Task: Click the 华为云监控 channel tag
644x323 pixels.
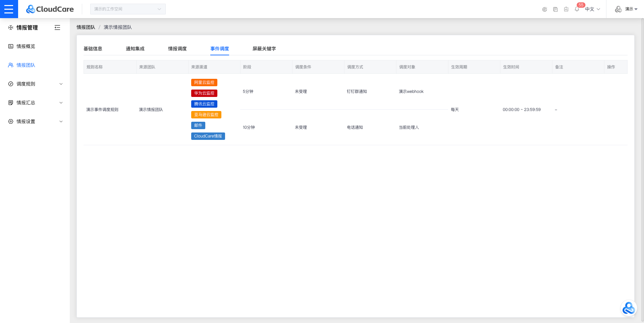Action: 204,93
